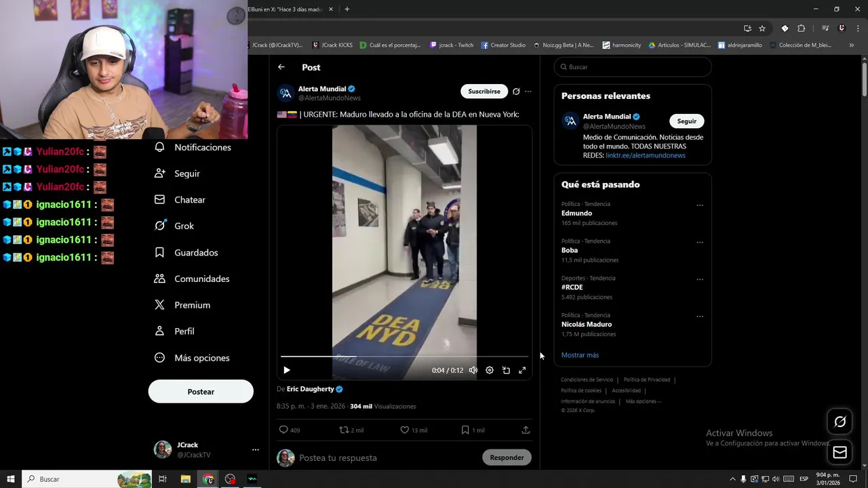
Task: Open the floating messages envelope button
Action: [x=840, y=452]
